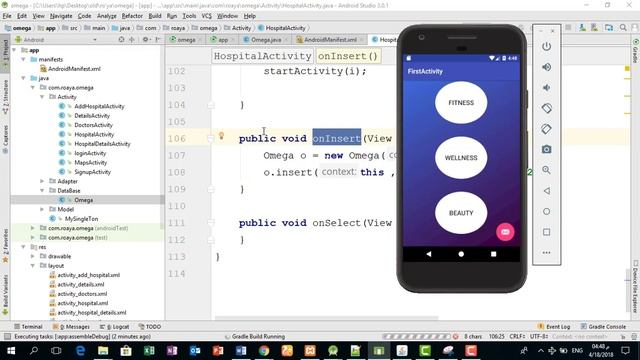Image resolution: width=640 pixels, height=360 pixels.
Task: Rotate emulator right
Action: click(547, 129)
